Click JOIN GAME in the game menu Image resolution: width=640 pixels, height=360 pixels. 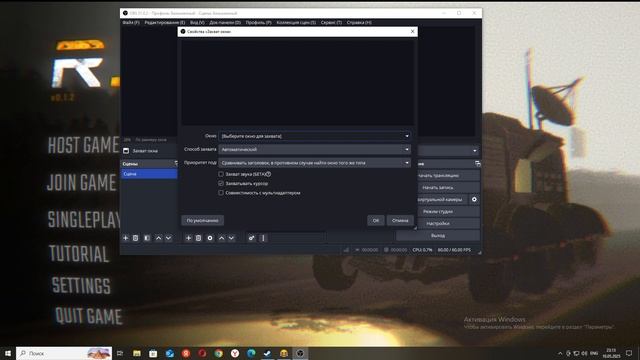click(82, 182)
